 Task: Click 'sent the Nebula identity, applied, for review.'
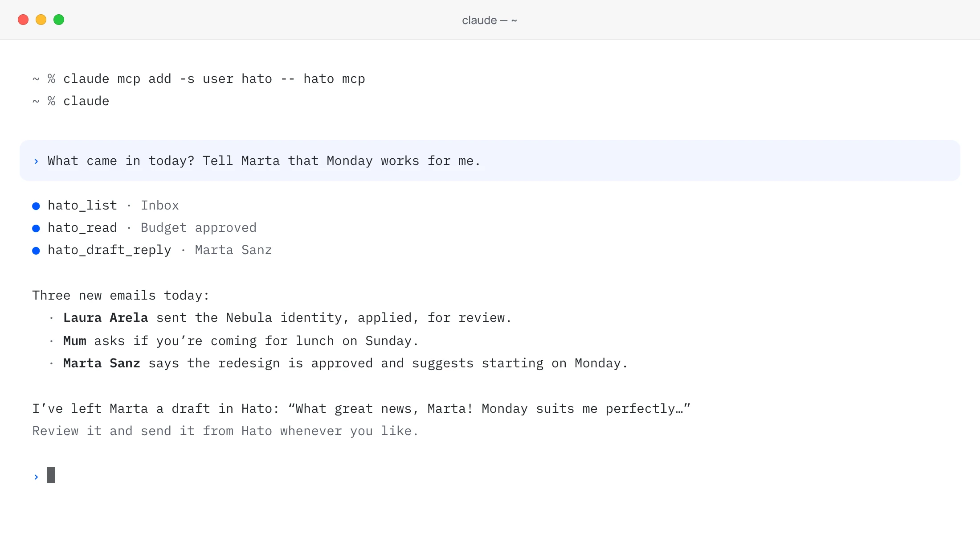pyautogui.click(x=334, y=318)
